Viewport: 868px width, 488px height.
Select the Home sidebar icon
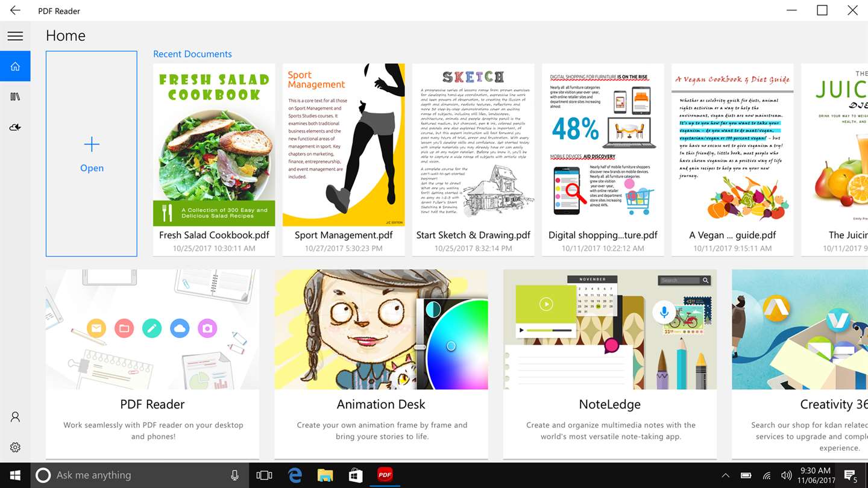[x=15, y=66]
